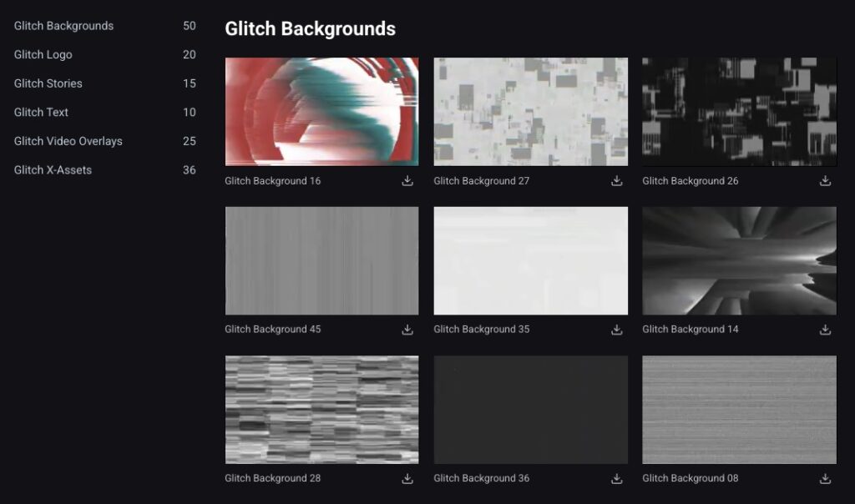Download Glitch Background 36
The width and height of the screenshot is (855, 504).
pyautogui.click(x=616, y=479)
